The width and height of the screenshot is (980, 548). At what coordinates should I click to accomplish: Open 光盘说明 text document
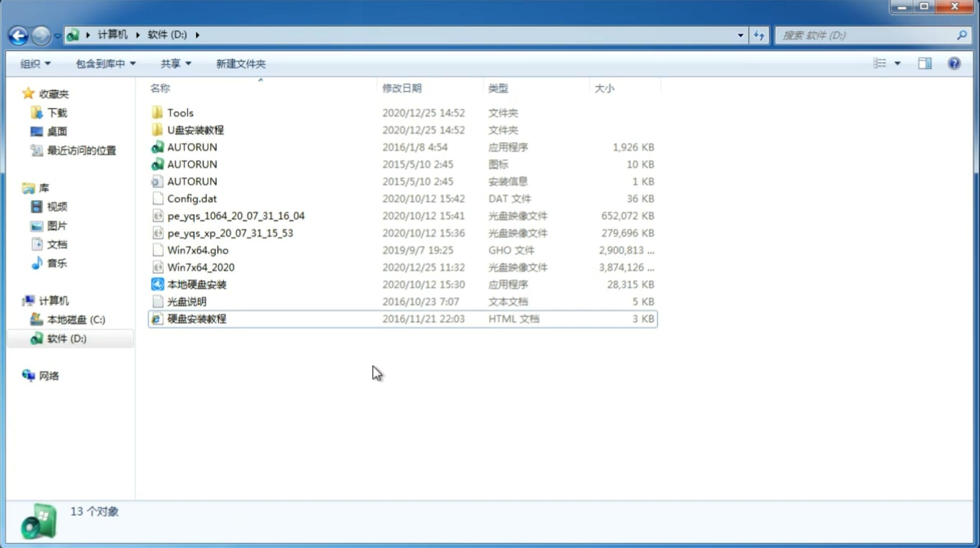tap(186, 301)
